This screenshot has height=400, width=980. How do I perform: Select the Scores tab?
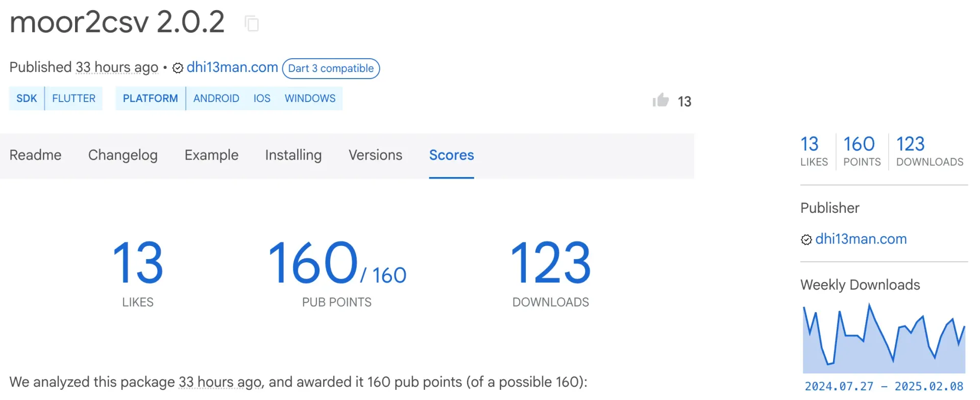point(451,155)
